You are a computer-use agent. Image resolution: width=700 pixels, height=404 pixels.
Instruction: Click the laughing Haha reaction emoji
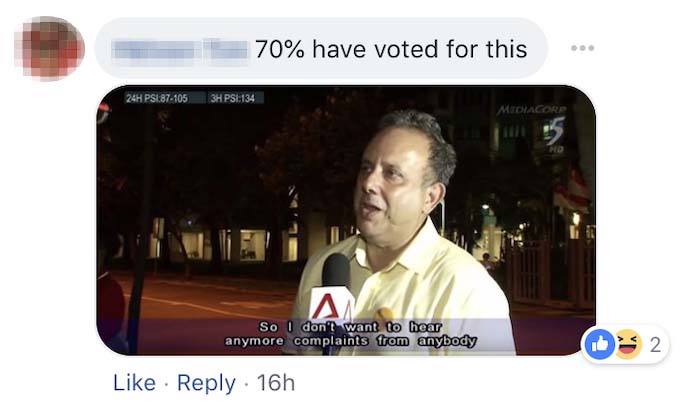(x=628, y=344)
